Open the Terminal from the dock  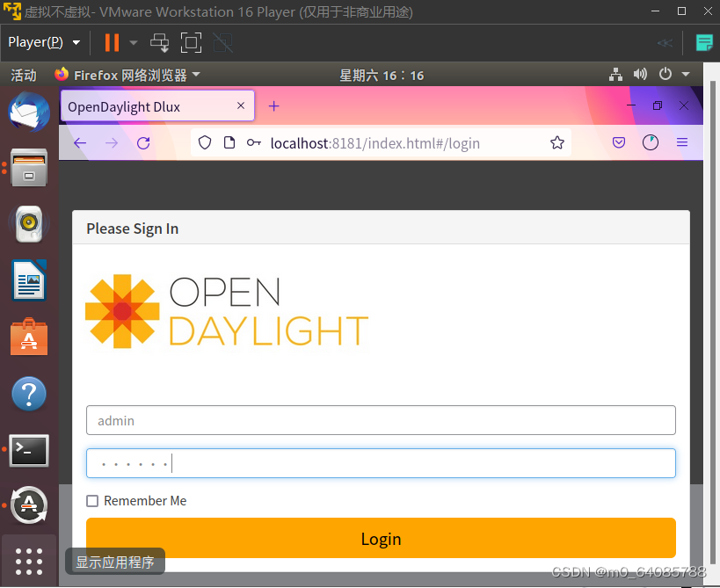pyautogui.click(x=29, y=450)
